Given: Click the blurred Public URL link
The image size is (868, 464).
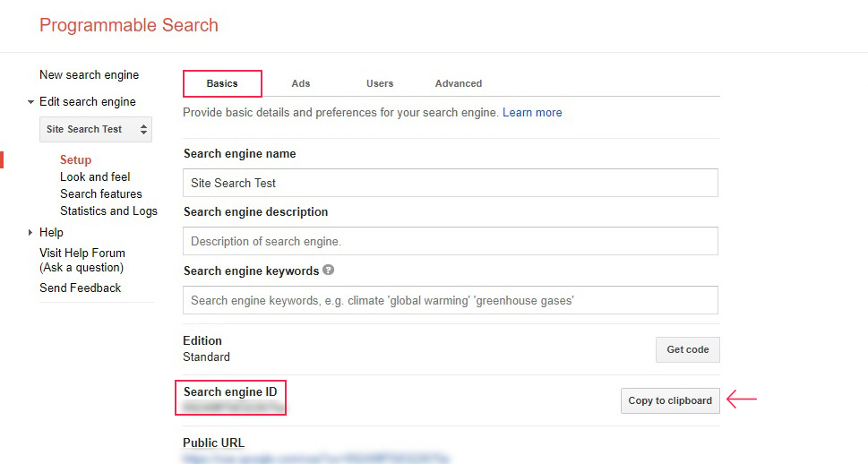Looking at the screenshot, I should click(x=315, y=459).
